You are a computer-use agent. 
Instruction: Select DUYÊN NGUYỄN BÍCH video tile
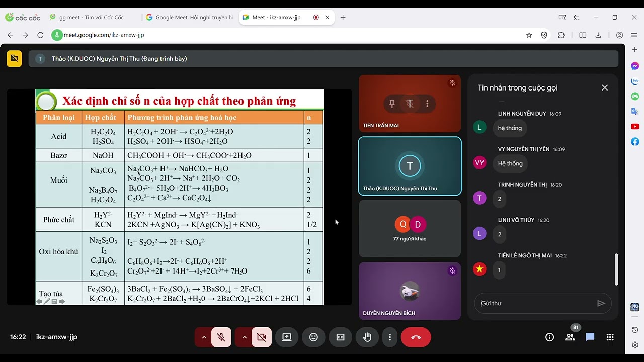coord(410,291)
